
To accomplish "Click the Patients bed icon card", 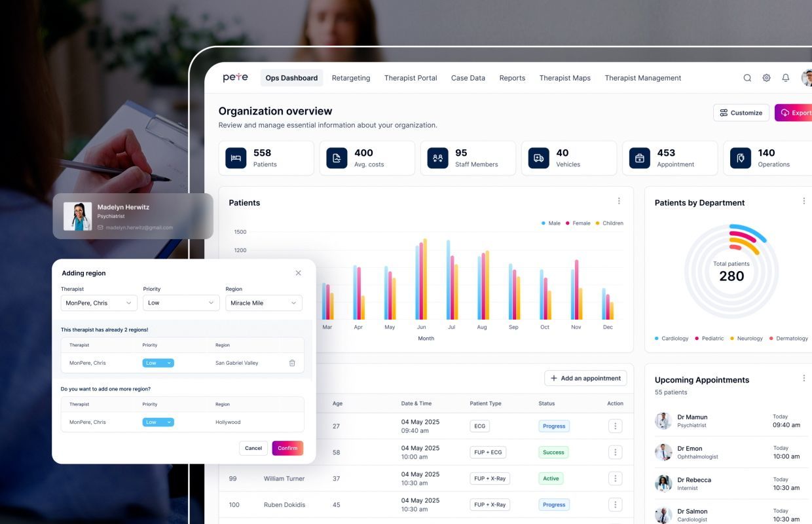I will pos(236,158).
